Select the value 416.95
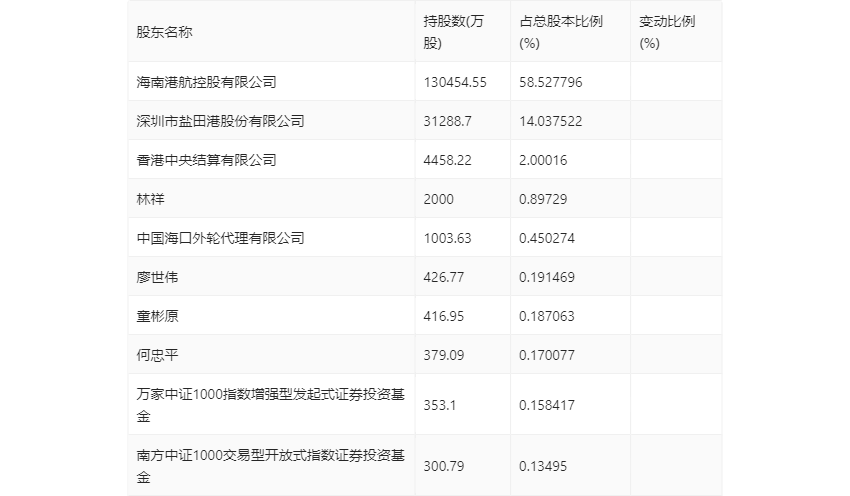Screen dimensions: 850x496 (443, 317)
